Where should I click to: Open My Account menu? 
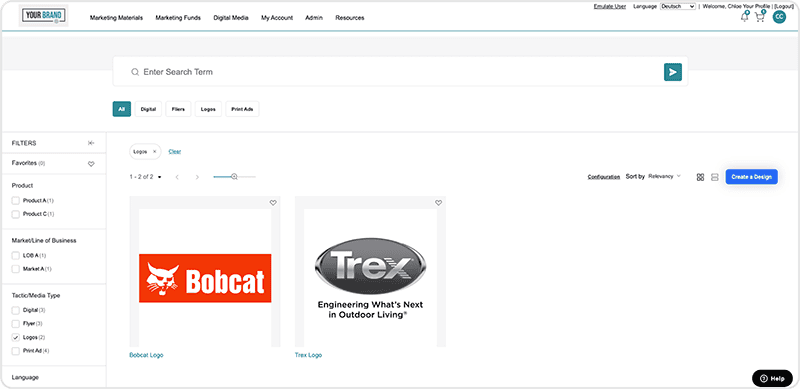point(277,18)
